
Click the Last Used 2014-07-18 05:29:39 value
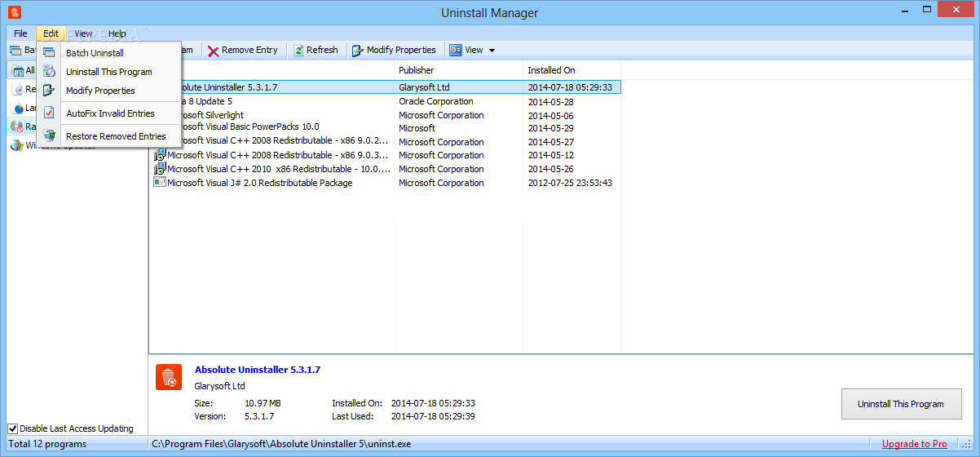[x=433, y=416]
